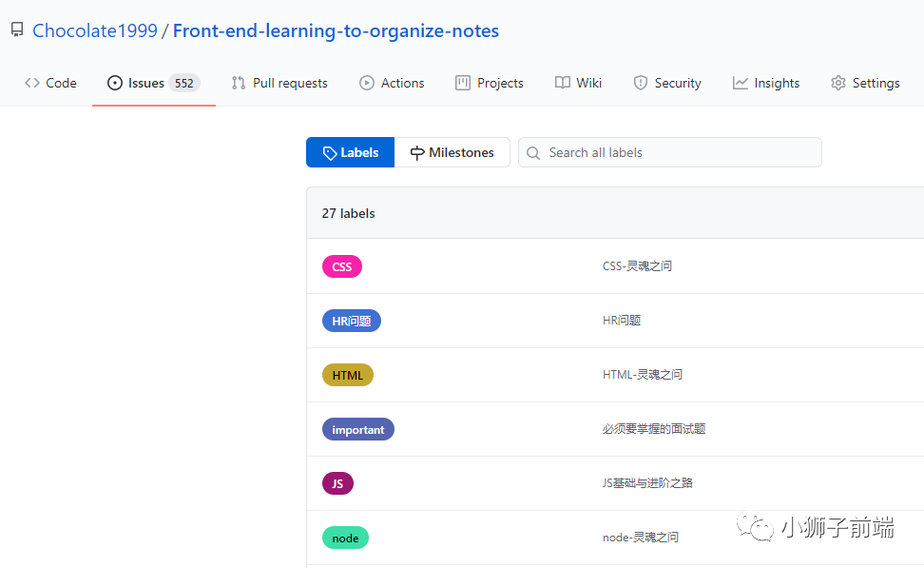Click the 552 issues counter badge

pos(183,83)
